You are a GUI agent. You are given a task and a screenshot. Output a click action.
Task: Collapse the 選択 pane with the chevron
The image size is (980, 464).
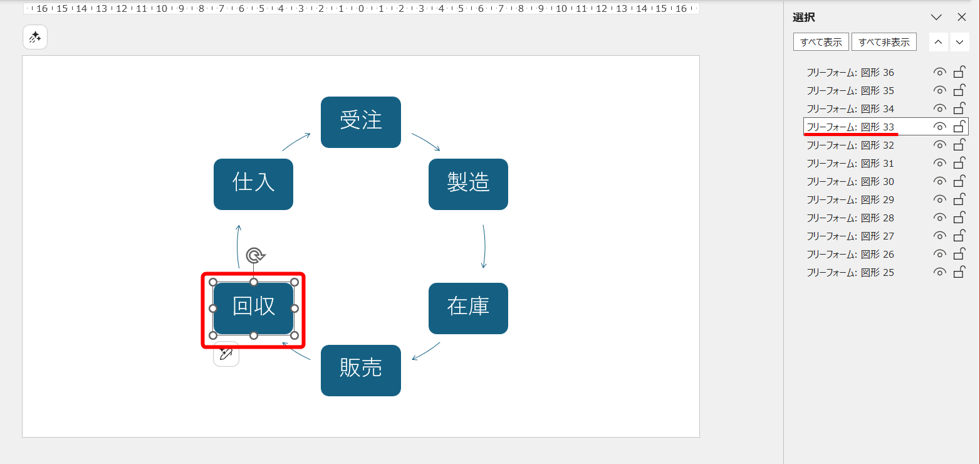tap(936, 17)
